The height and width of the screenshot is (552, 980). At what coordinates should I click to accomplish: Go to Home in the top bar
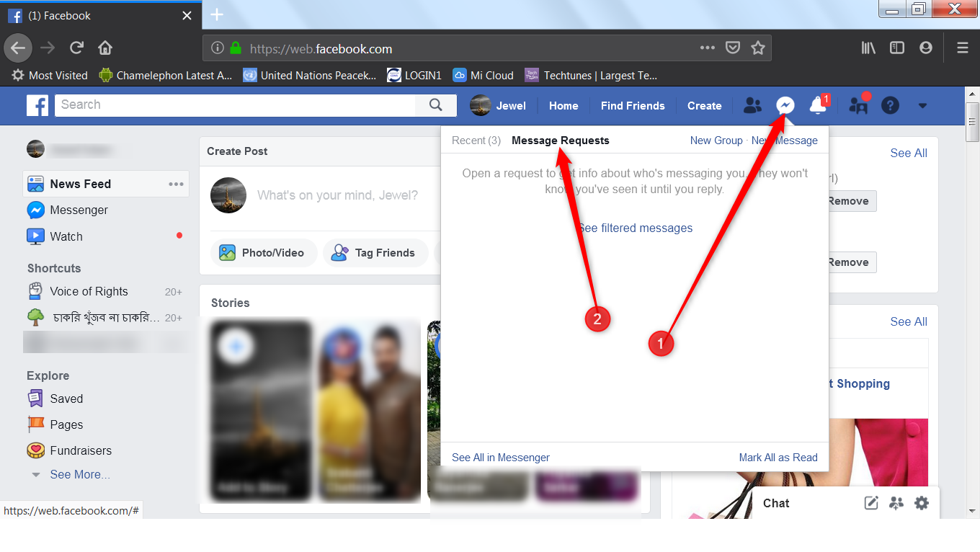coord(563,105)
